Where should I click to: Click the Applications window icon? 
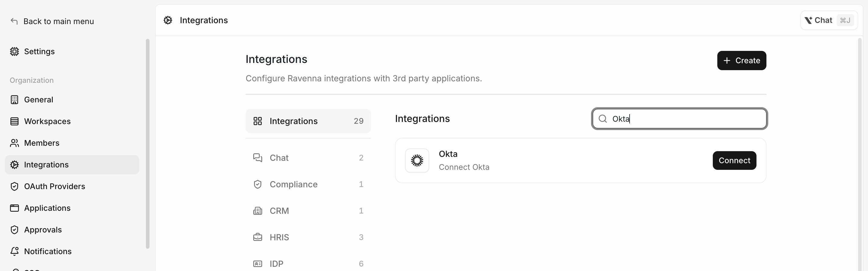(14, 208)
